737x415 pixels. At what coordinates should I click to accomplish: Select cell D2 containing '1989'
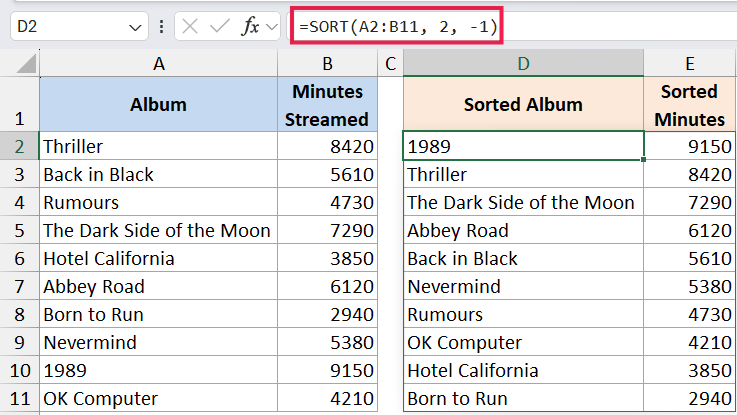523,146
